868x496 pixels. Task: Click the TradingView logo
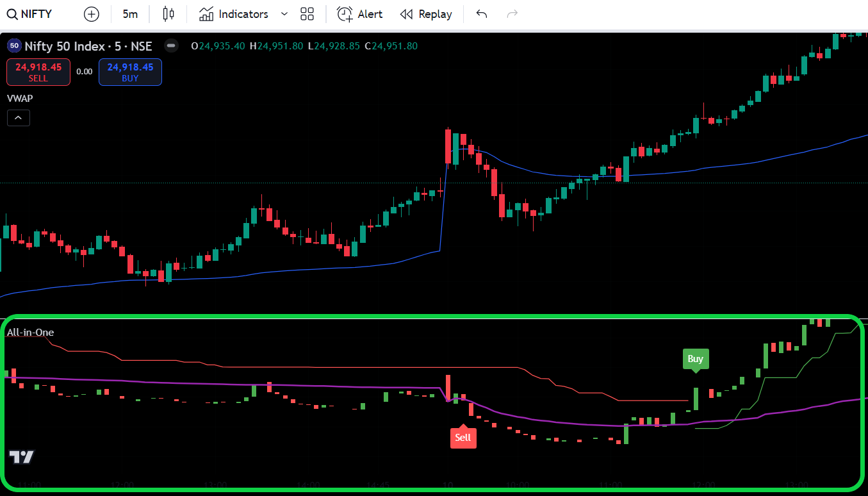(21, 457)
